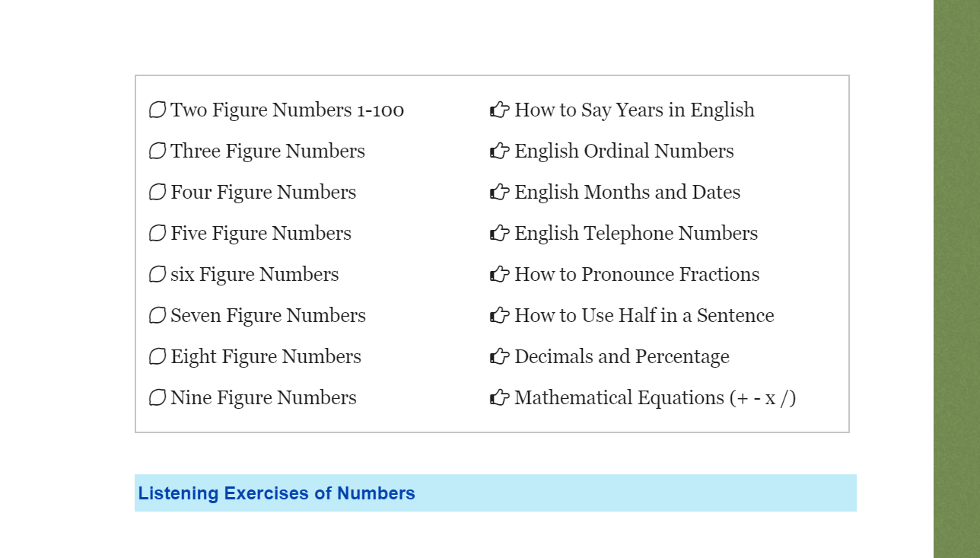980x558 pixels.
Task: Click the pointing hand icon beside Ordinal Numbers
Action: click(499, 151)
